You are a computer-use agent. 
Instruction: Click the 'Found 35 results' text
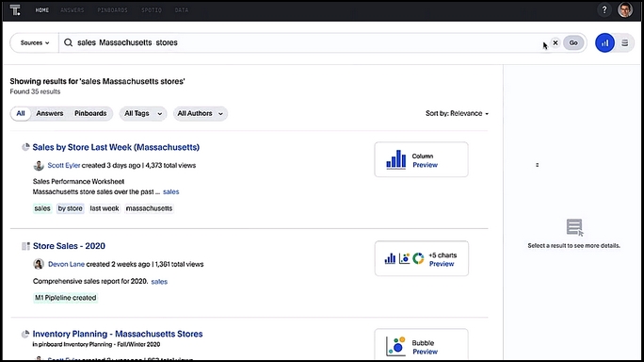pyautogui.click(x=35, y=91)
